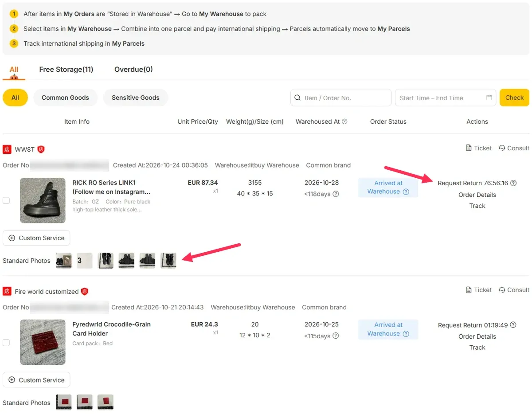The width and height of the screenshot is (532, 414).
Task: Click Request Return 01:19:49 link
Action: pos(473,325)
